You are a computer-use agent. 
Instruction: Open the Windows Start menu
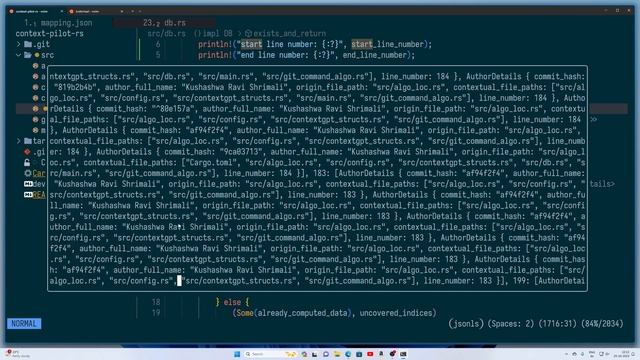point(237,354)
